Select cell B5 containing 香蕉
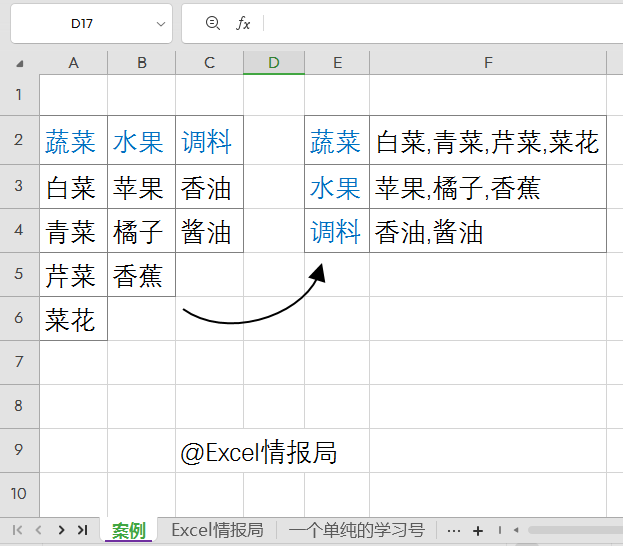This screenshot has width=623, height=546. point(141,274)
